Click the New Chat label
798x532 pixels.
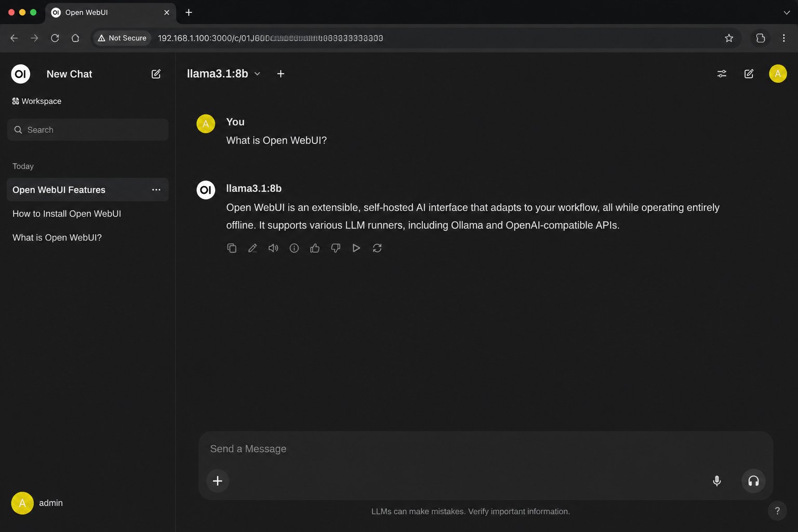coord(69,74)
